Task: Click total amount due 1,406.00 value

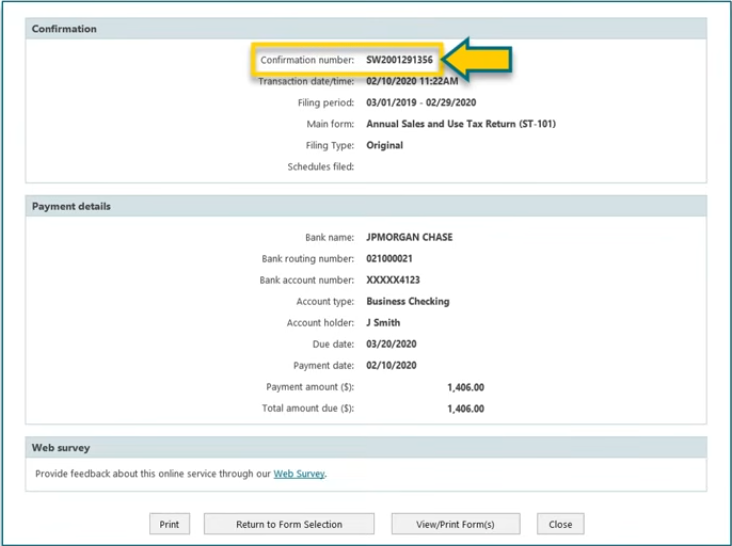Action: pyautogui.click(x=466, y=409)
